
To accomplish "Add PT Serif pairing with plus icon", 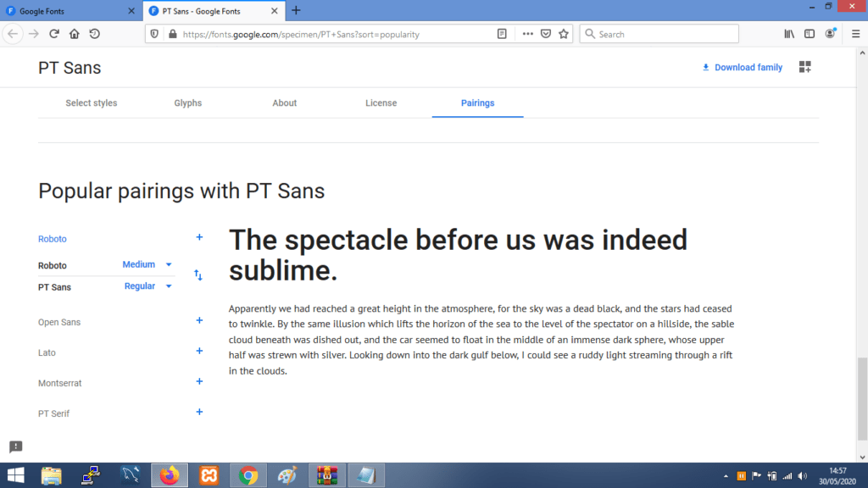I will (199, 412).
